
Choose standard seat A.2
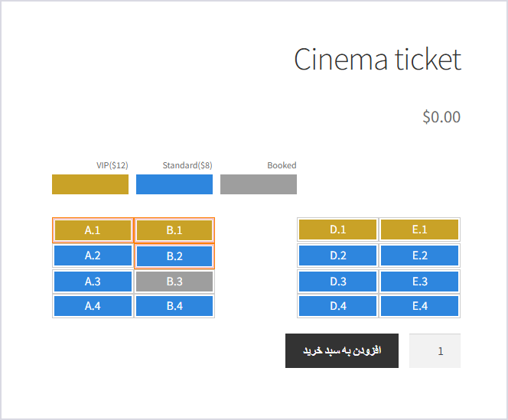point(93,256)
